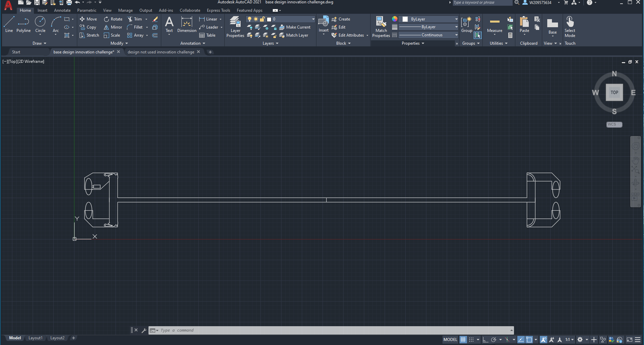Click the Move tool in Modify panel
This screenshot has height=345, width=644.
pos(88,19)
